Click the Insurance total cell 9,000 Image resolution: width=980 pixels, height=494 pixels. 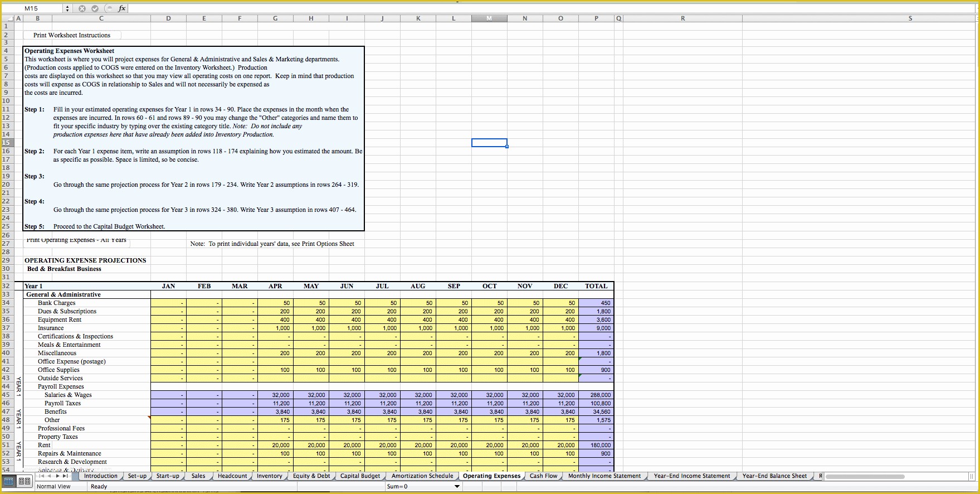coord(596,328)
